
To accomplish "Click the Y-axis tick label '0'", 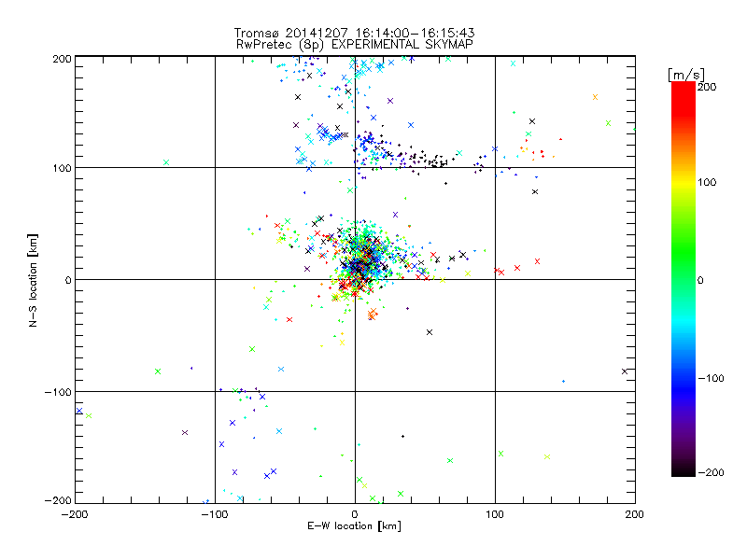I will pyautogui.click(x=68, y=280).
